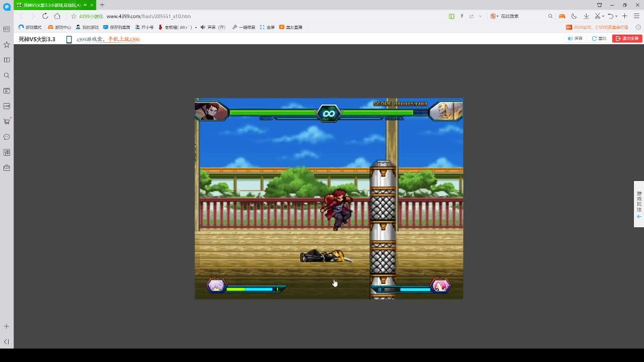Click the forward navigation arrow
Screen dimensions: 644x362
click(33, 16)
